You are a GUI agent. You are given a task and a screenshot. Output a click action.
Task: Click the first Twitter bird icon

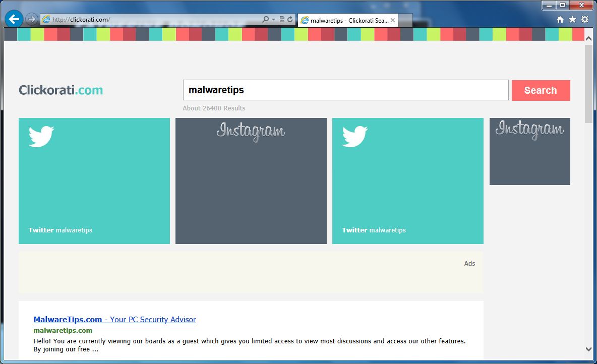point(41,136)
